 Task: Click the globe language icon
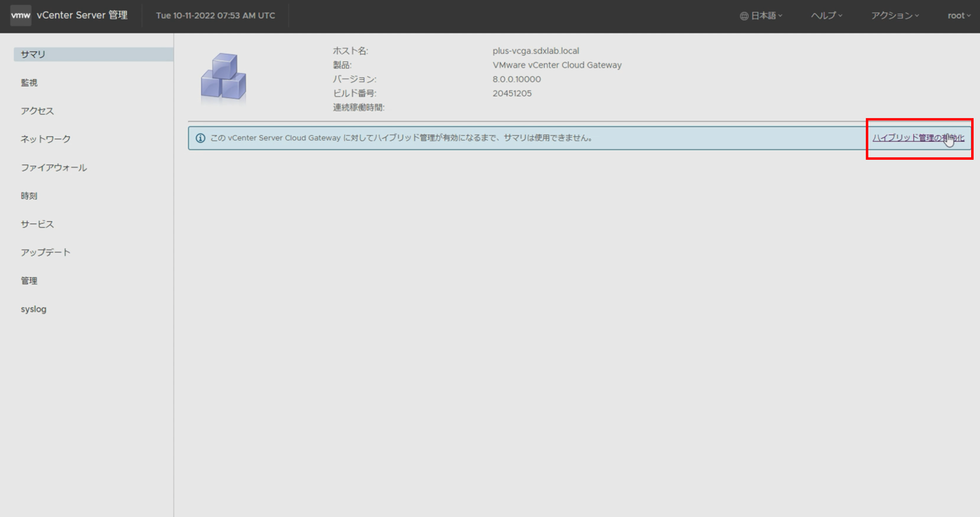[744, 16]
